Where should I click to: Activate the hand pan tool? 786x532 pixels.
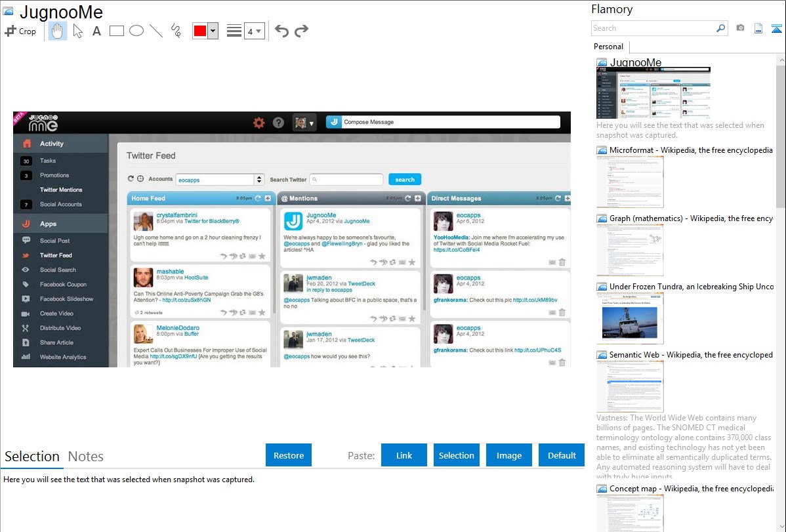58,31
